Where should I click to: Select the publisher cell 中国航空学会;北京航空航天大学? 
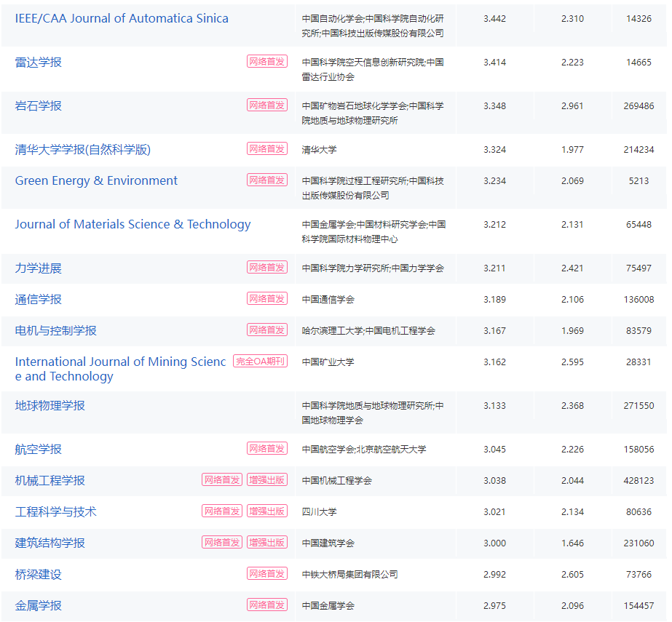click(x=364, y=450)
